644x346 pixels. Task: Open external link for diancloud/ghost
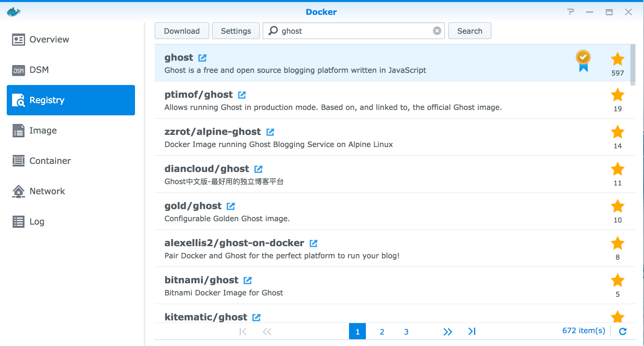click(258, 169)
